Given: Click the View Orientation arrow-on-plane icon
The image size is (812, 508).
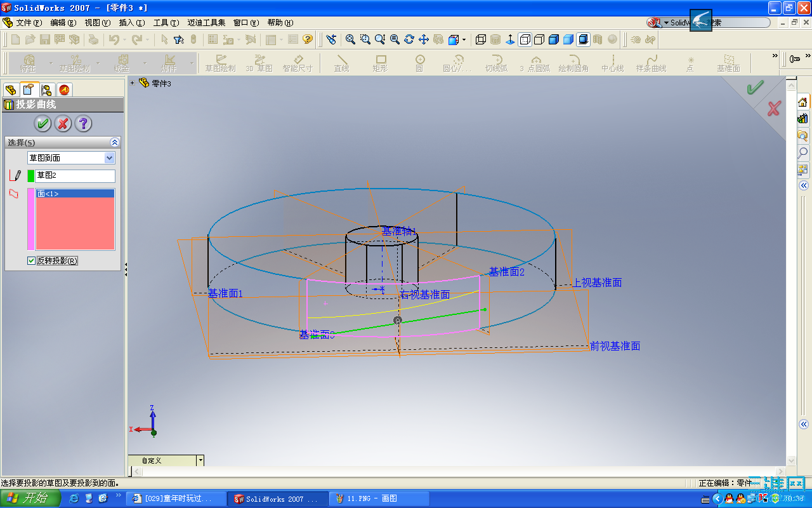Looking at the screenshot, I should (510, 39).
